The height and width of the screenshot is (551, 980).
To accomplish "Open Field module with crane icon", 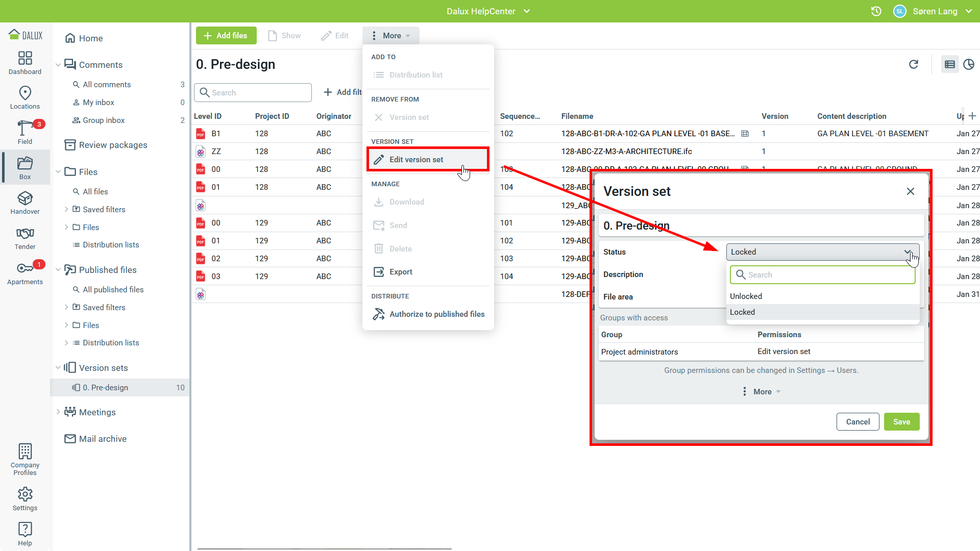I will pyautogui.click(x=25, y=133).
